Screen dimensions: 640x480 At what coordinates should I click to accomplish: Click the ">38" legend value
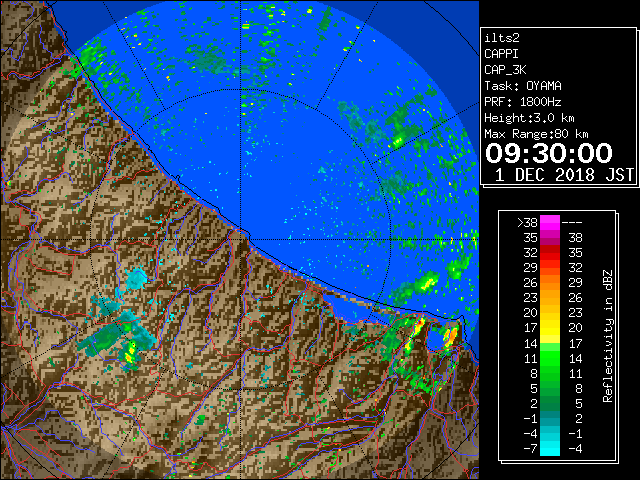[x=527, y=223]
